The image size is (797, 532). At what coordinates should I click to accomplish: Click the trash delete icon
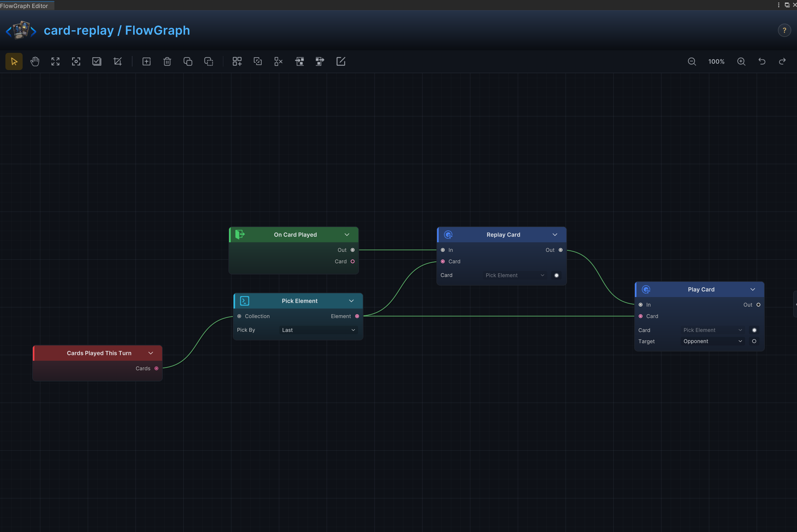pos(167,61)
